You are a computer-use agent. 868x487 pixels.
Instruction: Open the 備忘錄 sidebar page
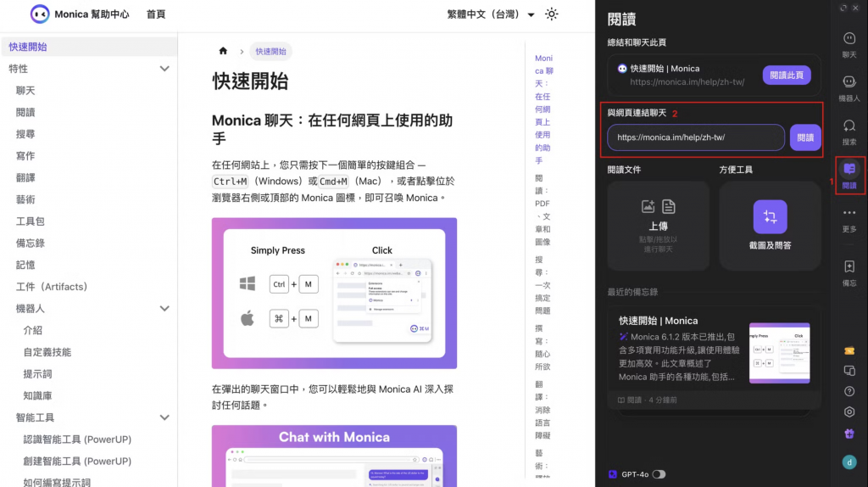[30, 243]
